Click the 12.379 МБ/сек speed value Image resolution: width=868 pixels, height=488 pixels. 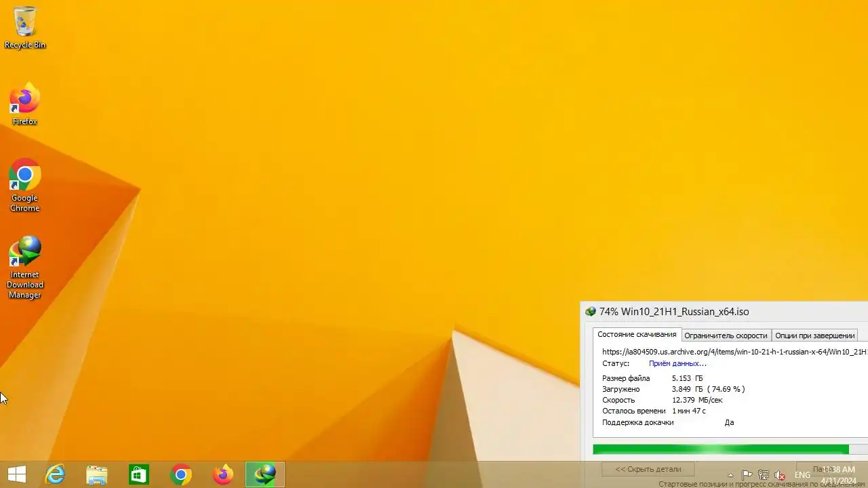tap(697, 400)
